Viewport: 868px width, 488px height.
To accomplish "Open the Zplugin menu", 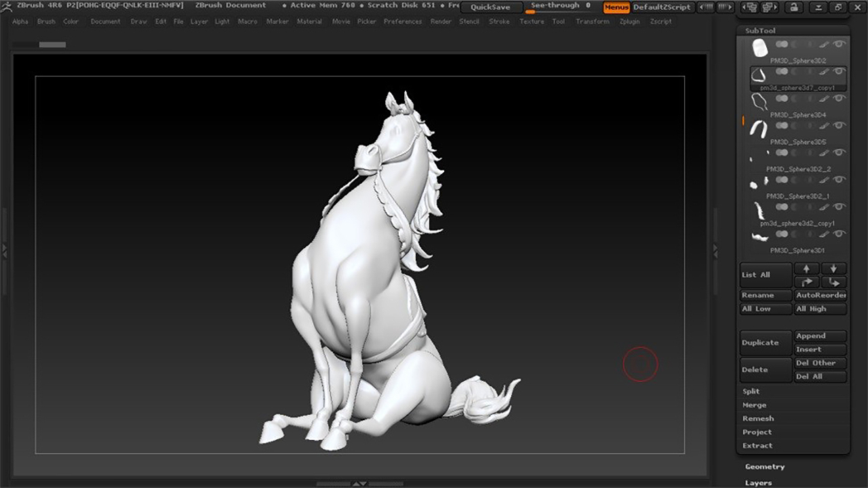I will pos(630,22).
